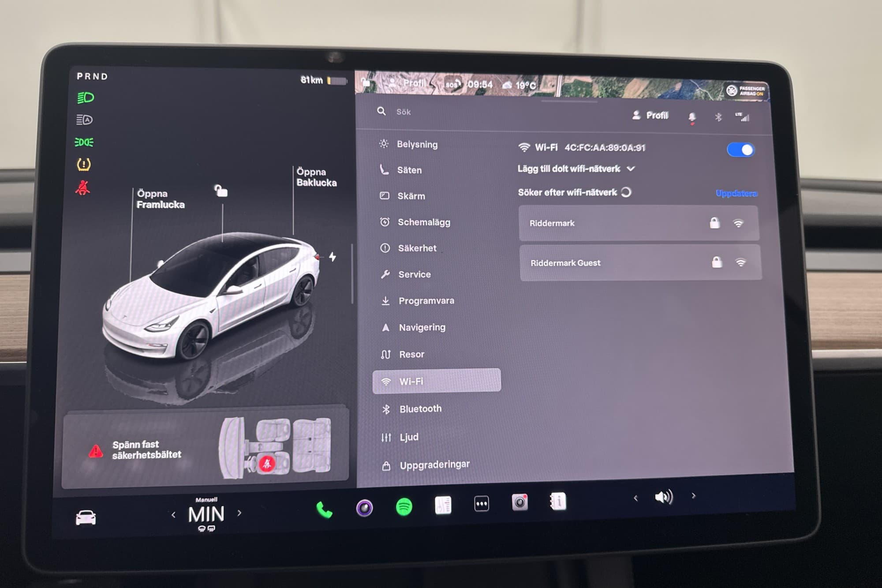Tap the tire pressure warning icon
The width and height of the screenshot is (882, 588).
[84, 165]
